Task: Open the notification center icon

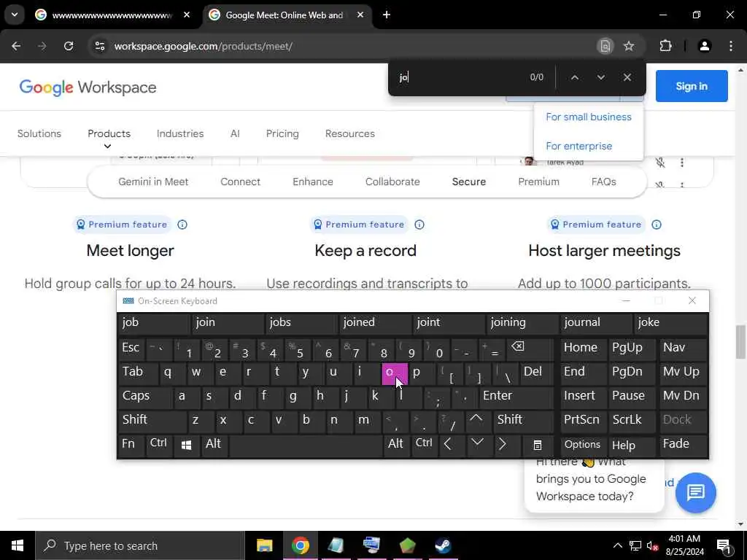Action: pos(724,547)
